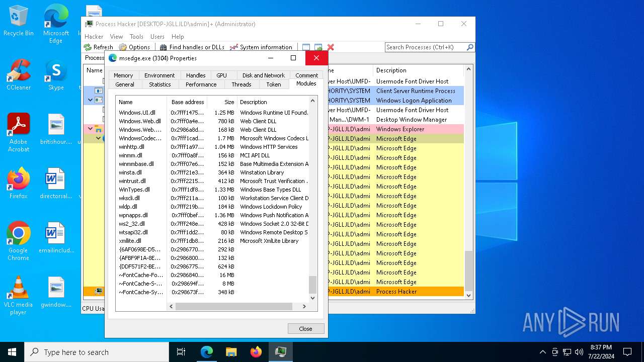The height and width of the screenshot is (362, 644).
Task: Open the View menu
Action: click(x=116, y=36)
